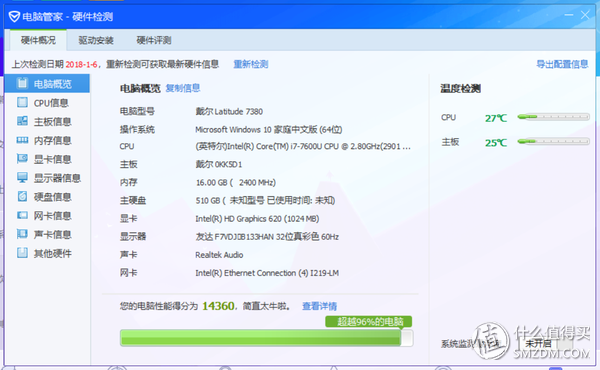Click the Realtek Audio text
600x370 pixels.
[x=219, y=255]
